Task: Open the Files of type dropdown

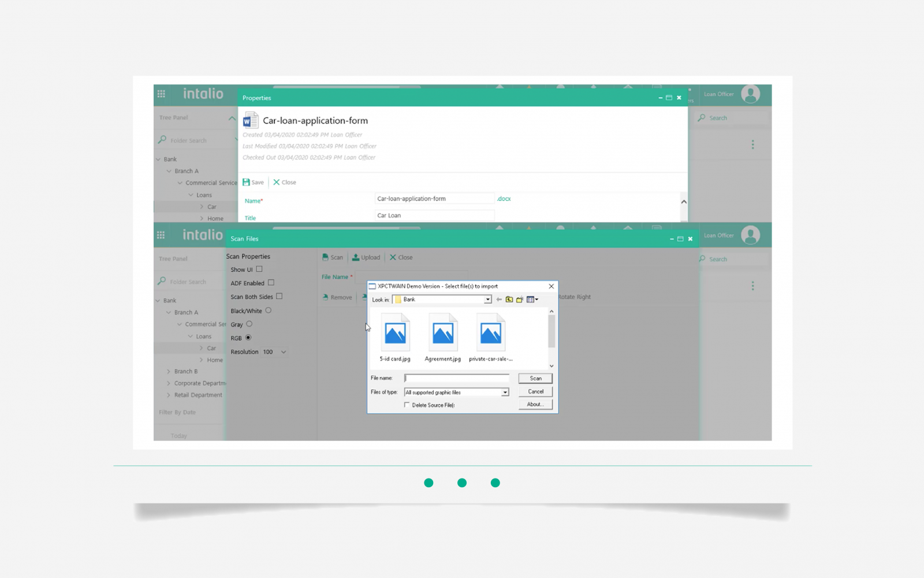Action: [505, 392]
